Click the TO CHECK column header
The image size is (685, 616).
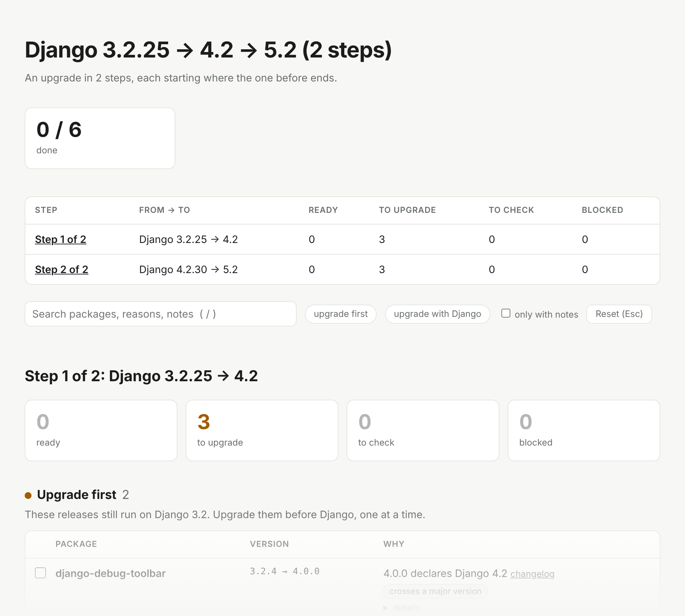[511, 210]
